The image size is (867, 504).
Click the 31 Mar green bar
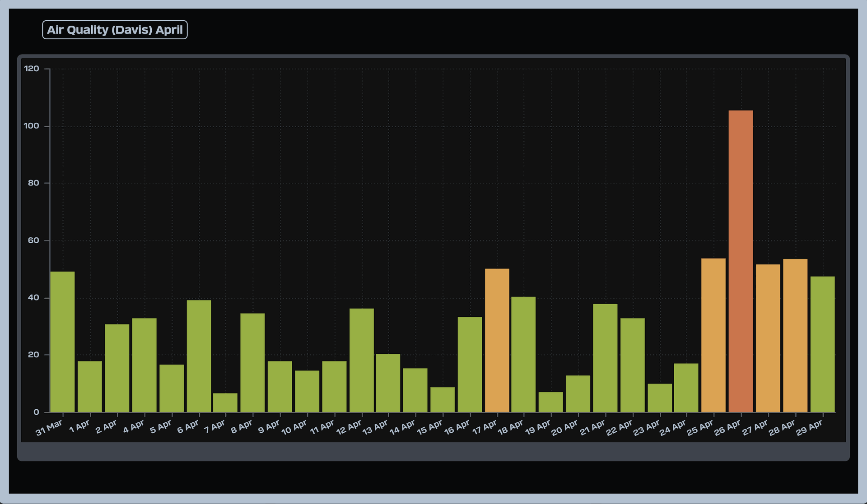pyautogui.click(x=62, y=342)
